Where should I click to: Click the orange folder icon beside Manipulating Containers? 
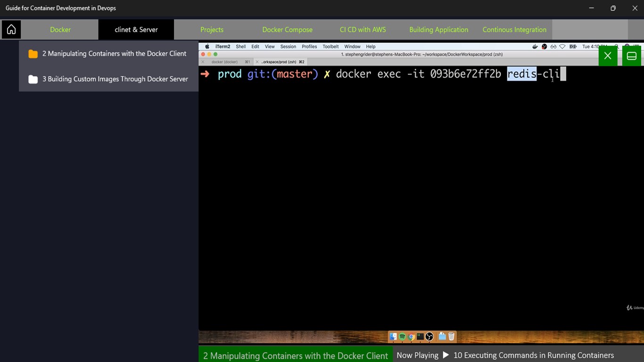coord(33,54)
